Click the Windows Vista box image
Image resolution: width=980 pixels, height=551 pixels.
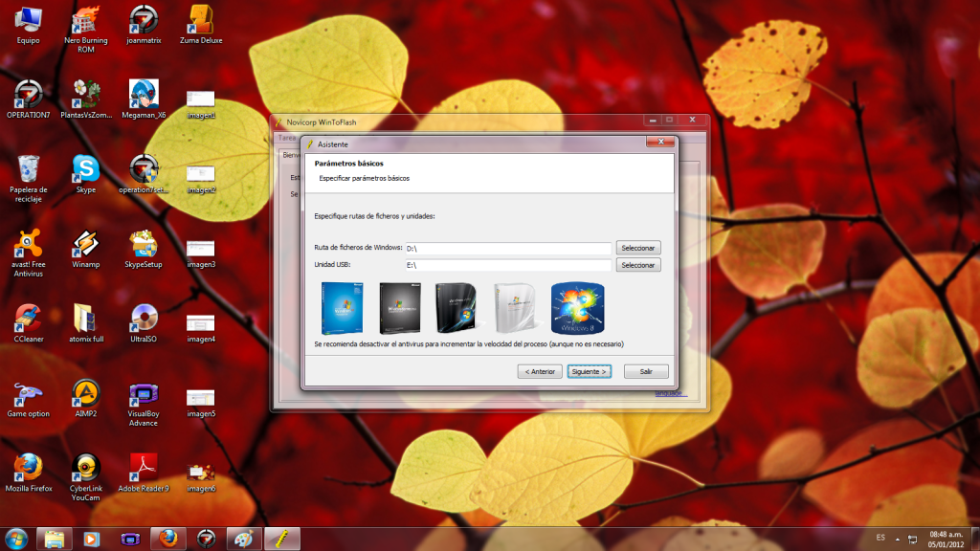457,307
